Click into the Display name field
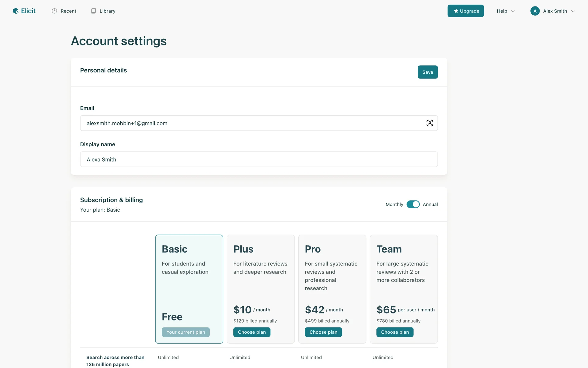The image size is (588, 368). point(259,159)
